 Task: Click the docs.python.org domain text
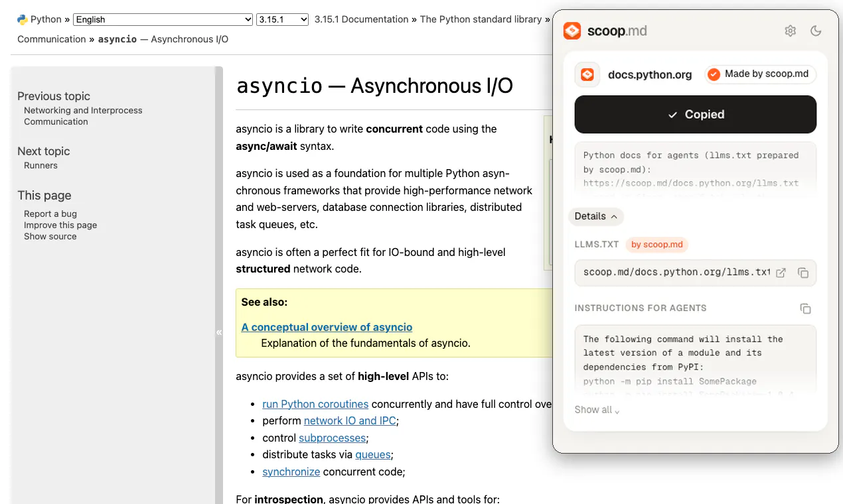click(650, 74)
